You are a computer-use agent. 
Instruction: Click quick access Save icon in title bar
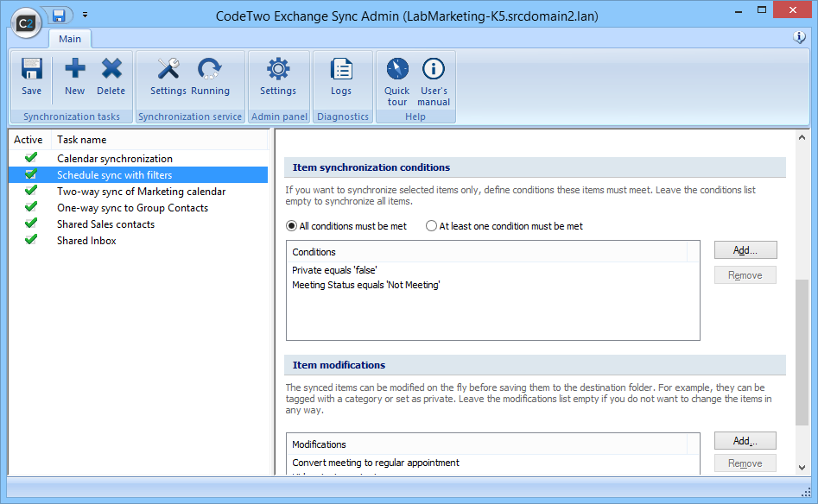coord(59,16)
